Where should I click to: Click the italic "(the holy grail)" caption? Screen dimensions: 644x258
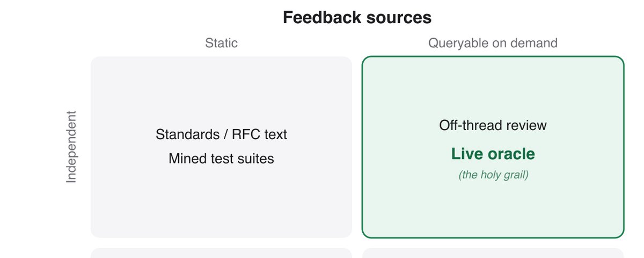[493, 175]
